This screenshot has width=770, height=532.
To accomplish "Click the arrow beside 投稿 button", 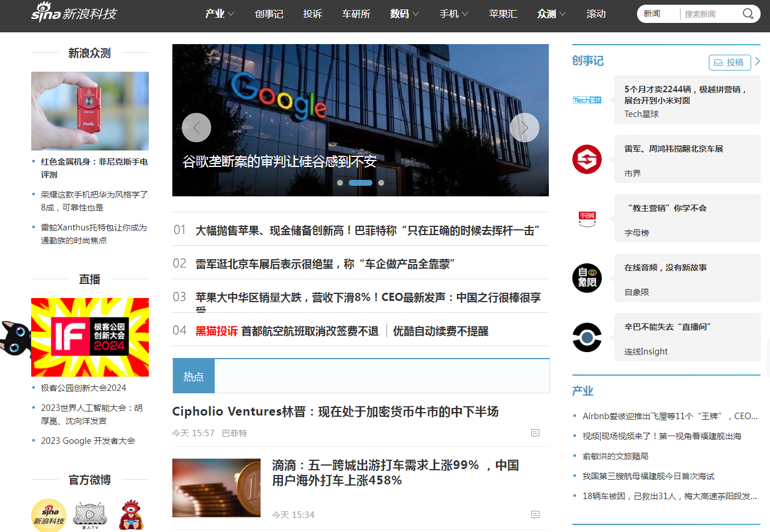I will click(758, 61).
